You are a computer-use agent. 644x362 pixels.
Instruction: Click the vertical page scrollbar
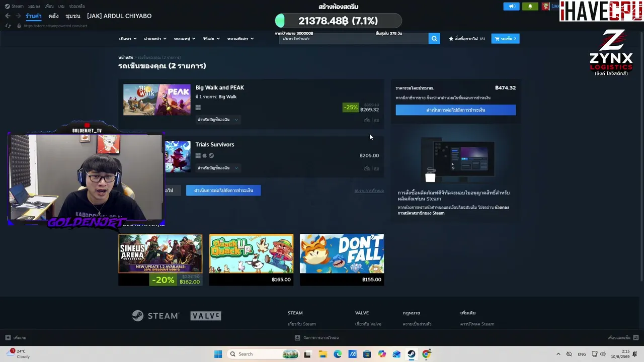641,156
